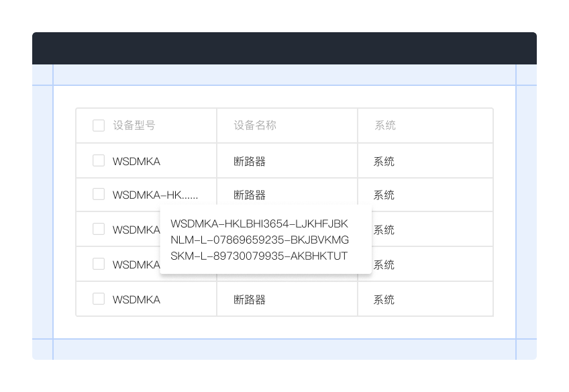Tick the checkbox in the second-to-last WSDMKA row
569x392 pixels.
tap(99, 264)
